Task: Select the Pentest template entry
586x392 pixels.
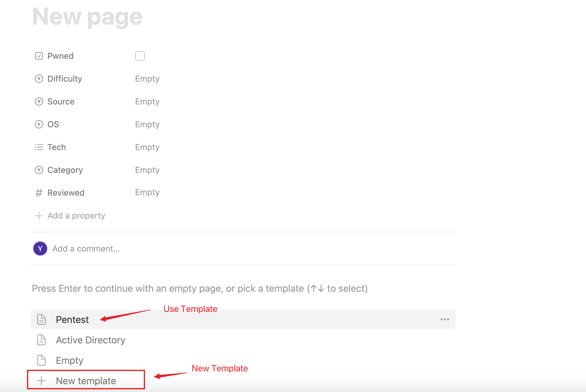Action: 243,319
